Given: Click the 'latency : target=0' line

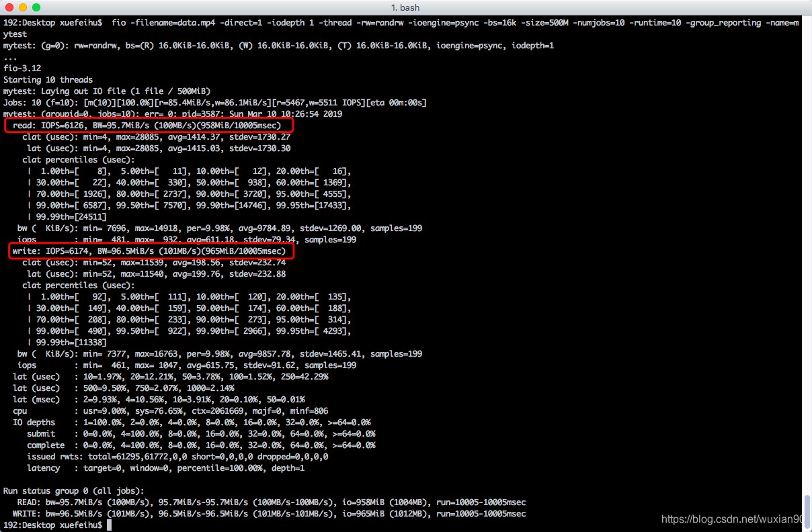Looking at the screenshot, I should (x=165, y=468).
